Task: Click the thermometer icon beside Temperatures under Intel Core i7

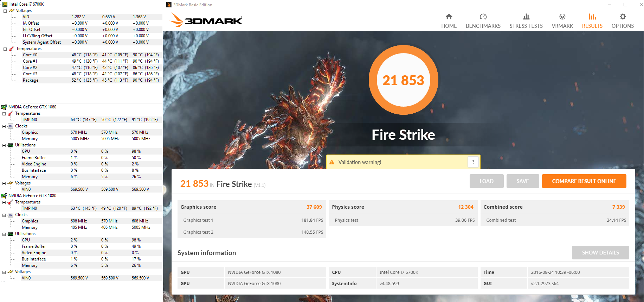Action: (11, 49)
